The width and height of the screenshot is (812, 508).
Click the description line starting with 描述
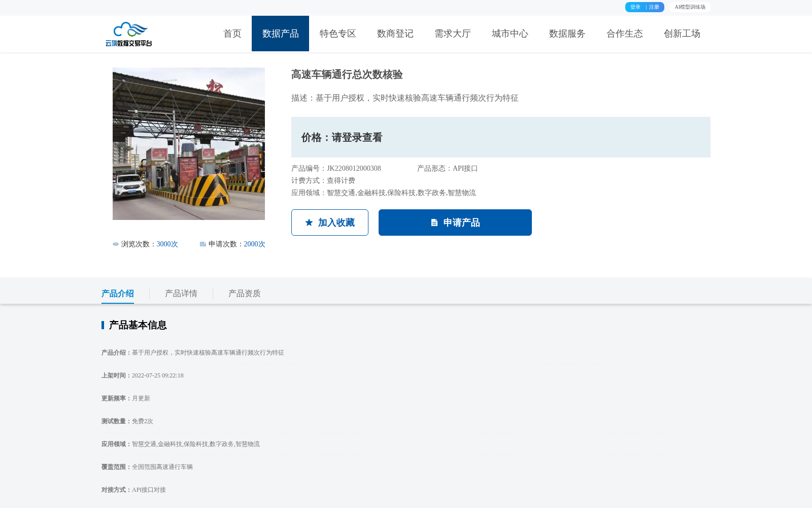click(x=405, y=98)
